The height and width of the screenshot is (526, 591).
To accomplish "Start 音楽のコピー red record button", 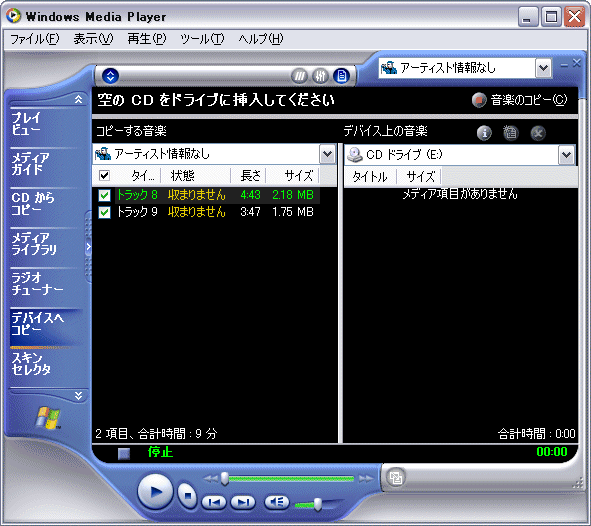I will (x=479, y=100).
